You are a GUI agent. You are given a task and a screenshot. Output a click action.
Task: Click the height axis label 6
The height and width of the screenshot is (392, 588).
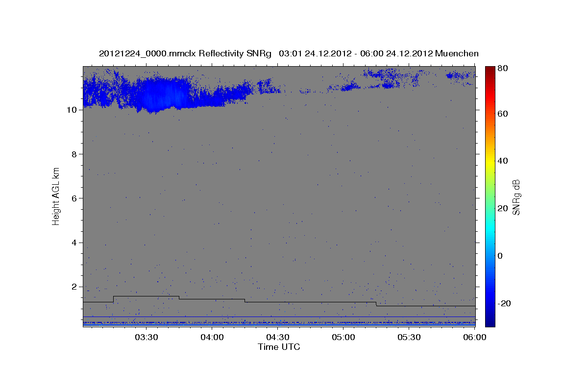(74, 198)
